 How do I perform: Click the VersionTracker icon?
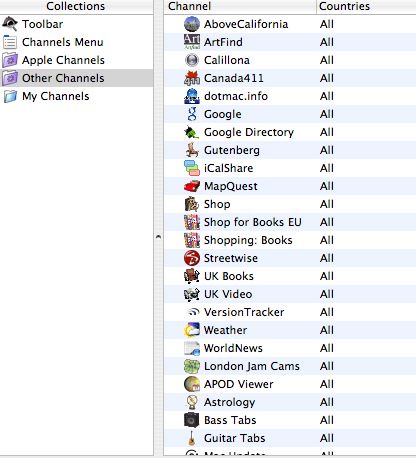pyautogui.click(x=193, y=312)
